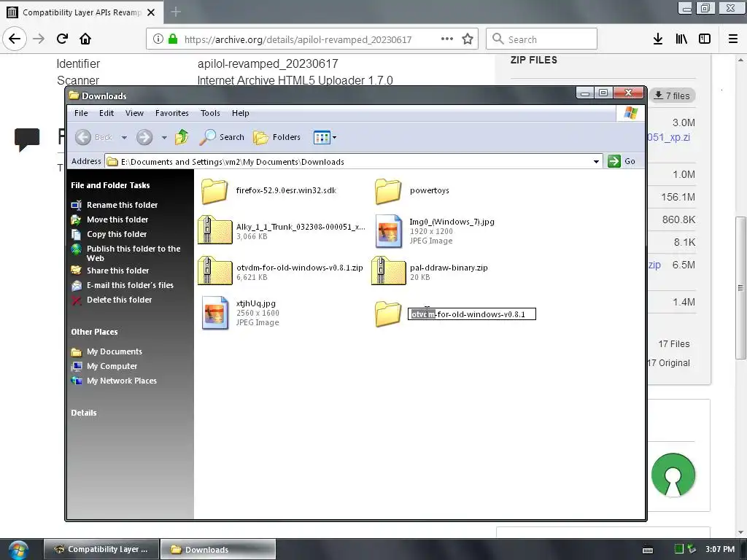This screenshot has width=747, height=560.
Task: Close the Compatibility Layer APIs tab
Action: tap(151, 12)
